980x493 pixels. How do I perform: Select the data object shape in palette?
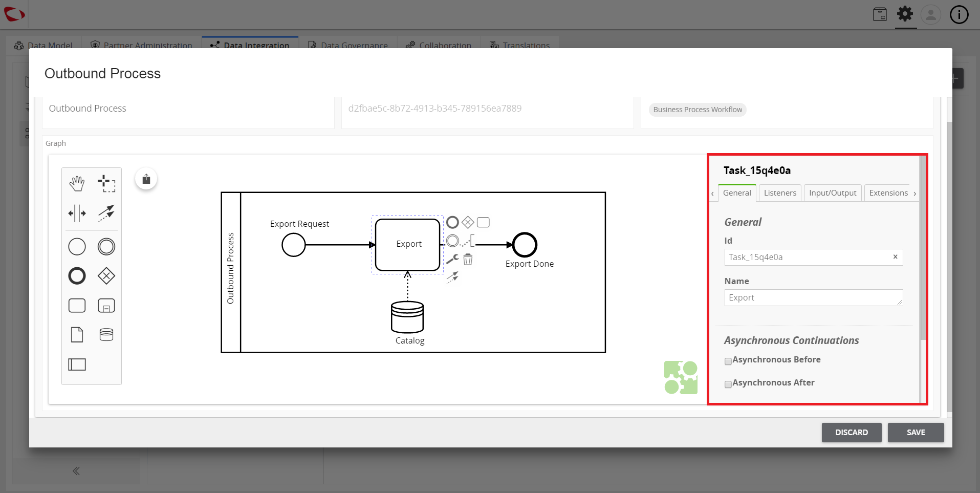click(x=77, y=335)
